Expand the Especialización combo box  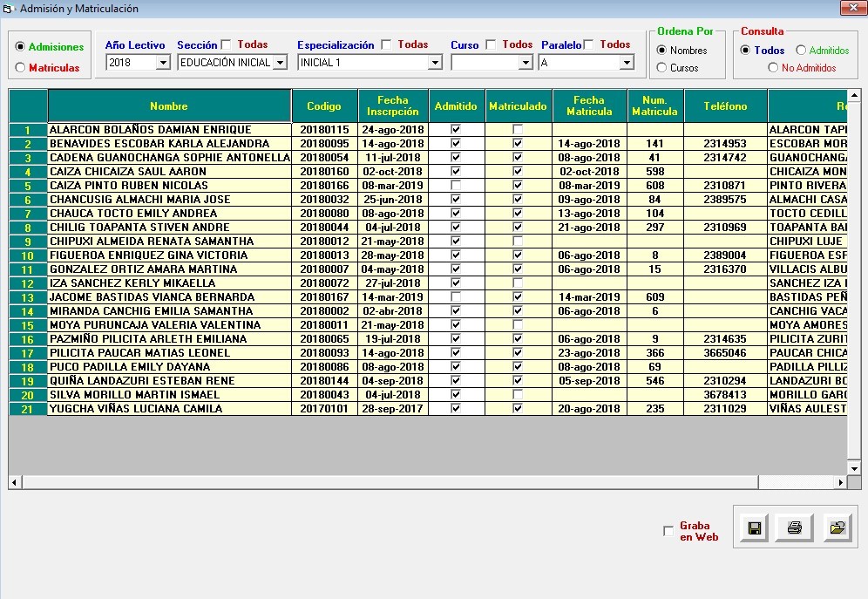pos(435,63)
